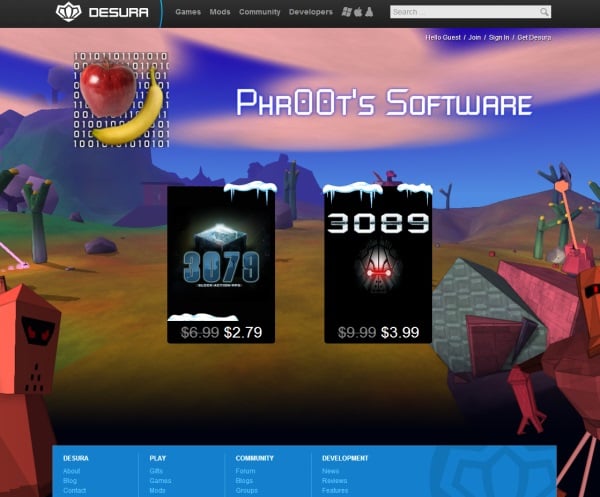Click the crossed-out $9.99 price
Screen dimensions: 600x497
coord(357,332)
